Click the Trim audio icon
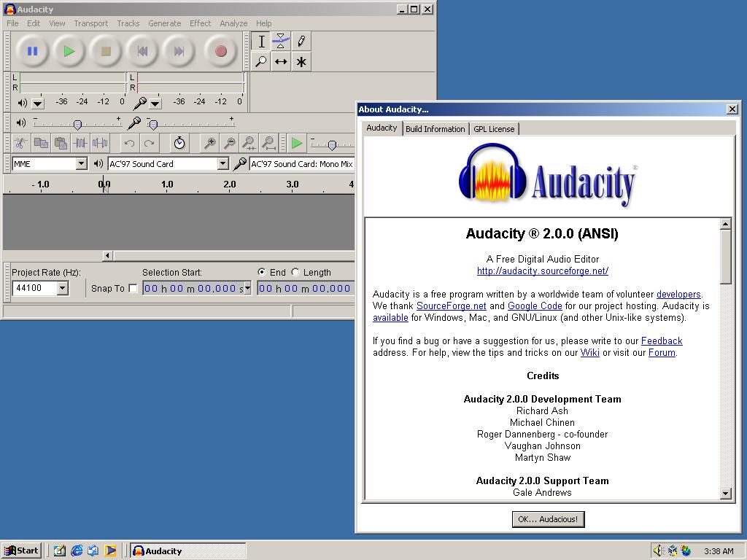The width and height of the screenshot is (747, 560). (x=80, y=143)
